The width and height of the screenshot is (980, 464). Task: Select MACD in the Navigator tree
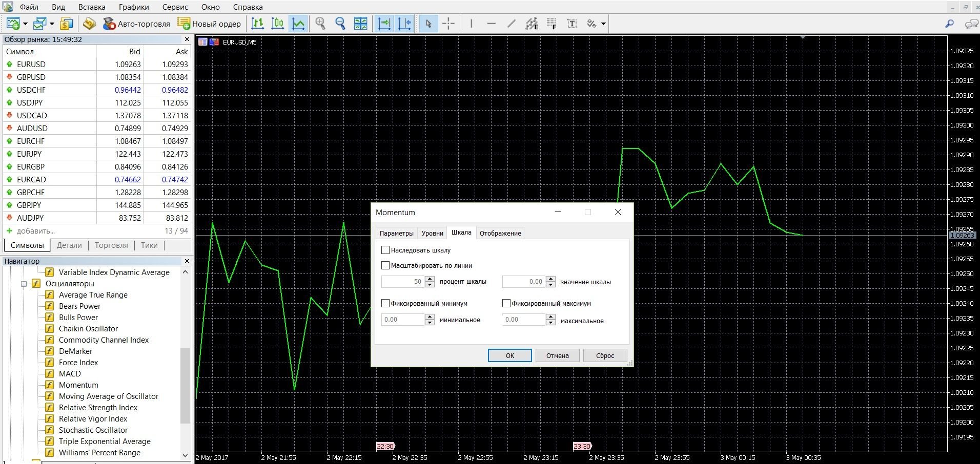70,374
